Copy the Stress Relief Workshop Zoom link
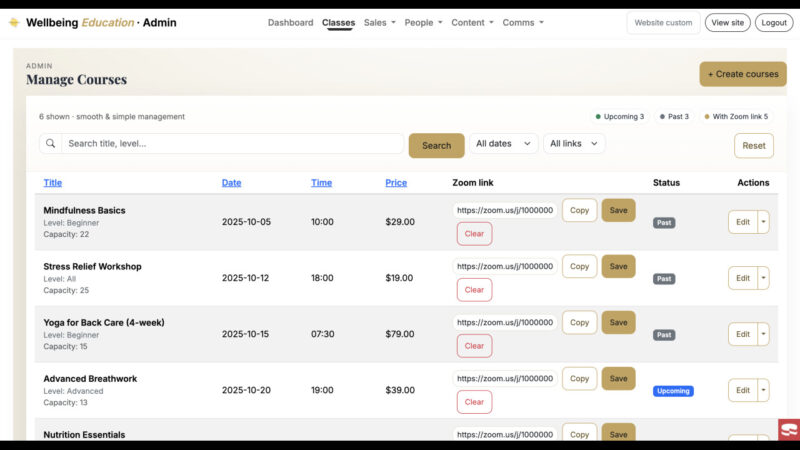This screenshot has width=800, height=450. 579,266
